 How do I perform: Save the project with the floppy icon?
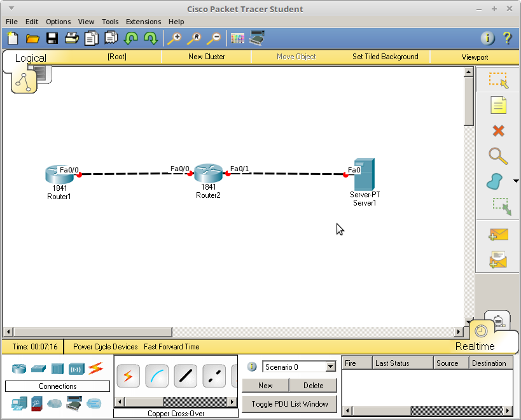pyautogui.click(x=52, y=38)
